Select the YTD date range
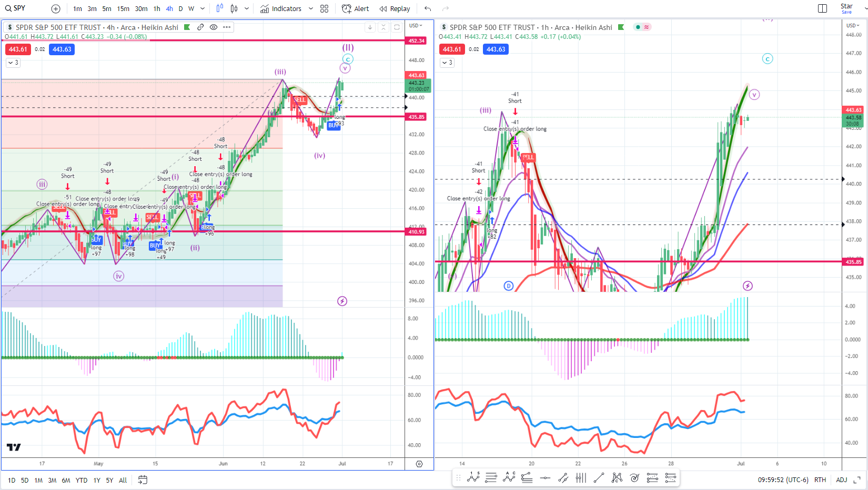The width and height of the screenshot is (868, 490). click(82, 480)
